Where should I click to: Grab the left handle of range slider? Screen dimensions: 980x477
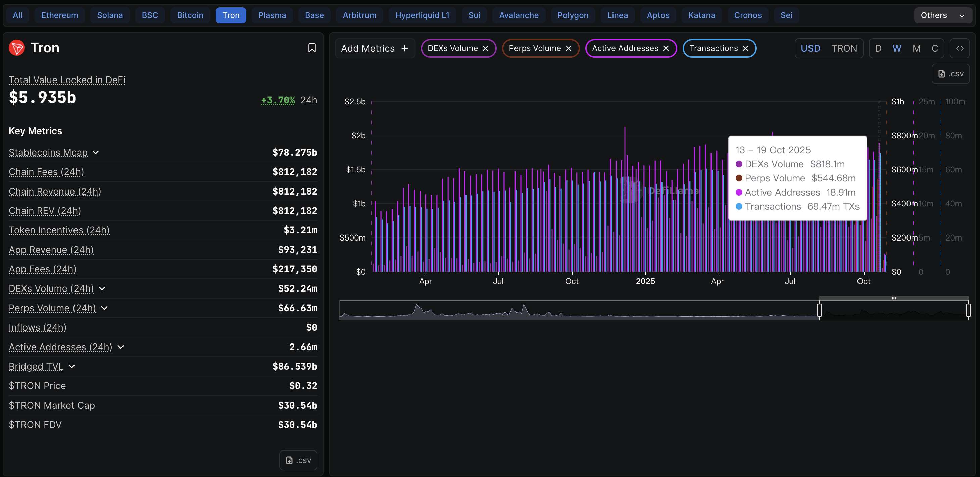click(x=819, y=310)
